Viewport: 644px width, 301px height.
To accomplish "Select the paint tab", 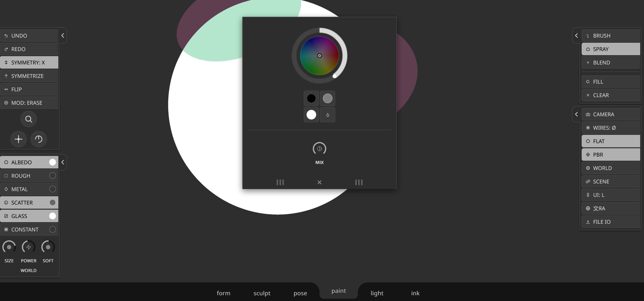I will [339, 291].
